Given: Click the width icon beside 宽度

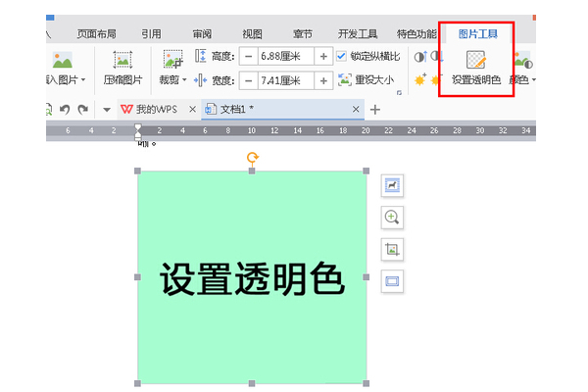Looking at the screenshot, I should coord(201,80).
